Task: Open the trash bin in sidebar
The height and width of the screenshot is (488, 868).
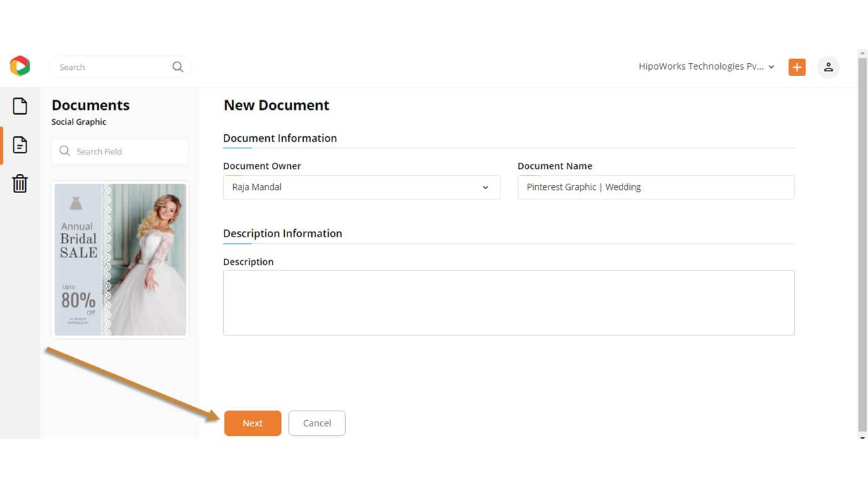Action: [x=20, y=183]
